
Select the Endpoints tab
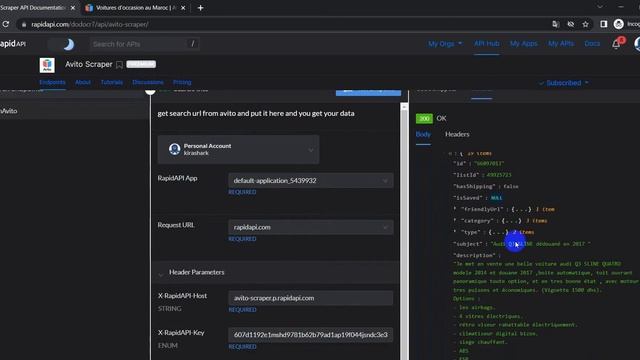pyautogui.click(x=52, y=82)
